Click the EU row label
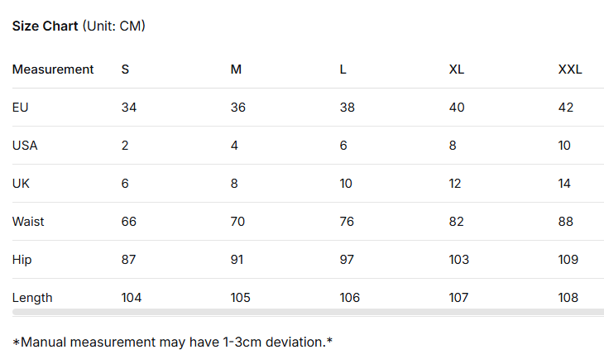The height and width of the screenshot is (364, 604). coord(21,108)
